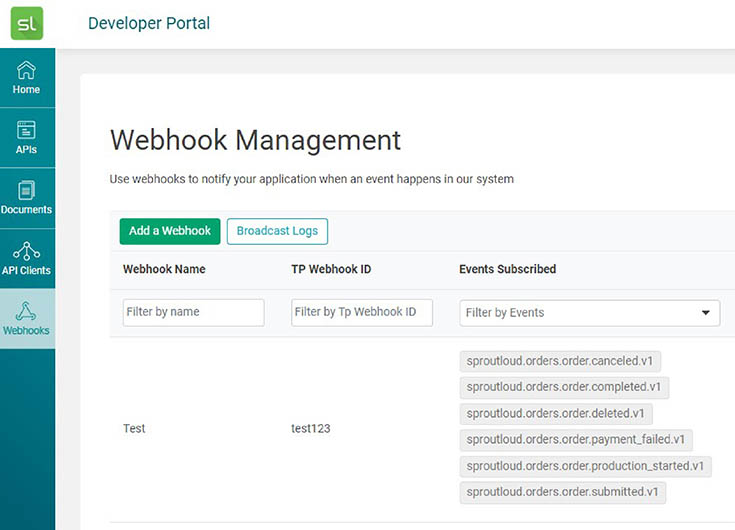Open the Documents sidebar icon
The width and height of the screenshot is (735, 530).
[x=27, y=197]
